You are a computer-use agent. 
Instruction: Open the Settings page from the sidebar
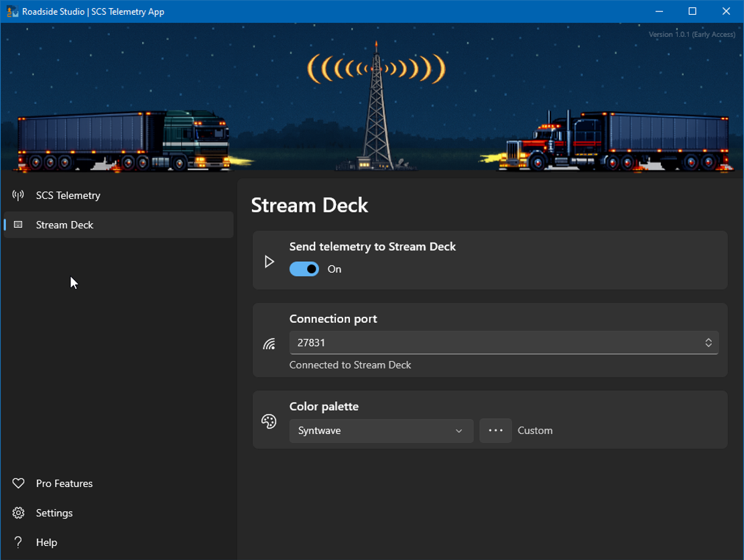coord(54,513)
